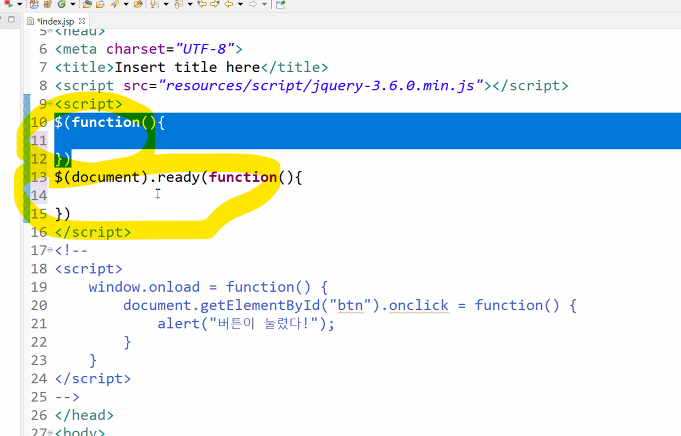This screenshot has height=436, width=681.
Task: Click the }) closing on line 15
Action: tap(63, 214)
